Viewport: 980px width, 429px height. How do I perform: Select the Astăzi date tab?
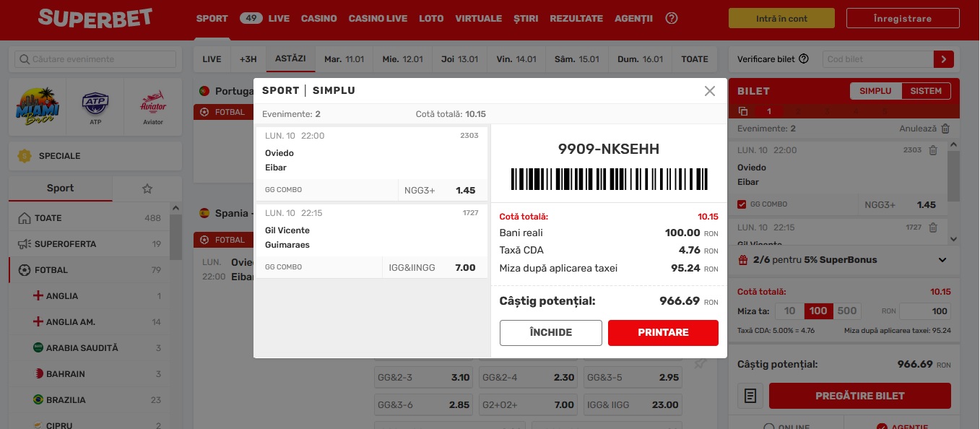point(290,59)
